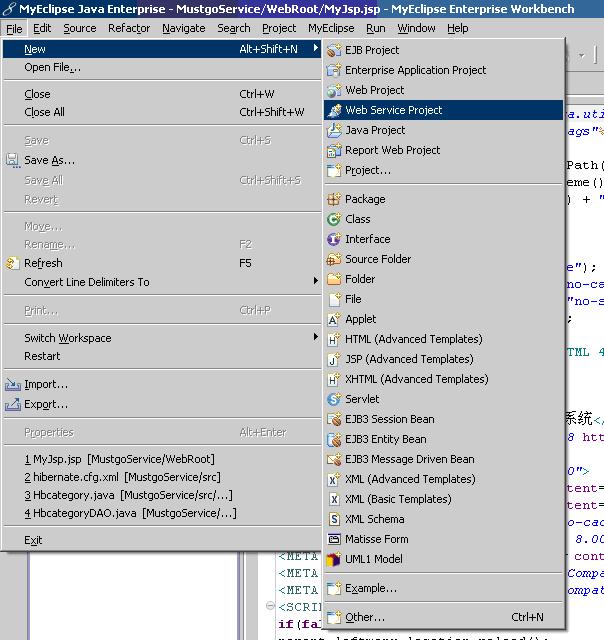Viewport: 604px width, 640px height.
Task: Click Close Ctrl+W menu entry
Action: pos(162,94)
